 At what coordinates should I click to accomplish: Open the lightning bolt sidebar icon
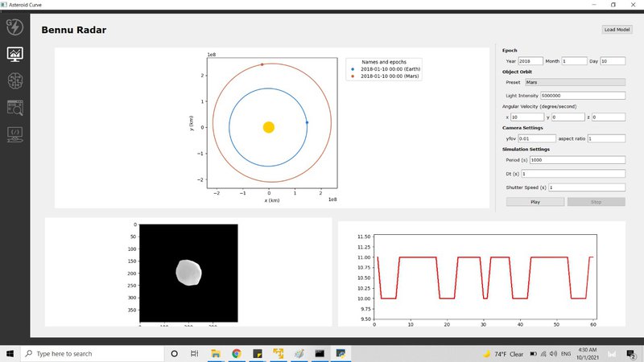14,27
